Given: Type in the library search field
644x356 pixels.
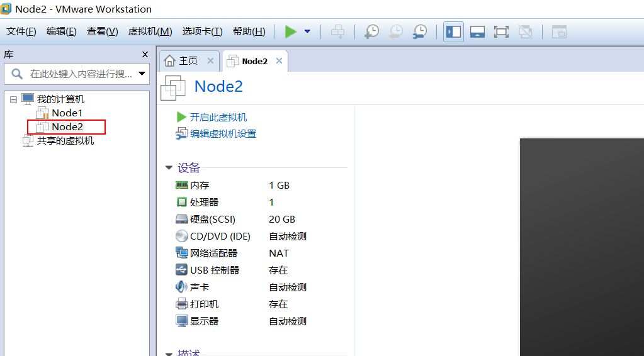Looking at the screenshot, I should coord(79,74).
